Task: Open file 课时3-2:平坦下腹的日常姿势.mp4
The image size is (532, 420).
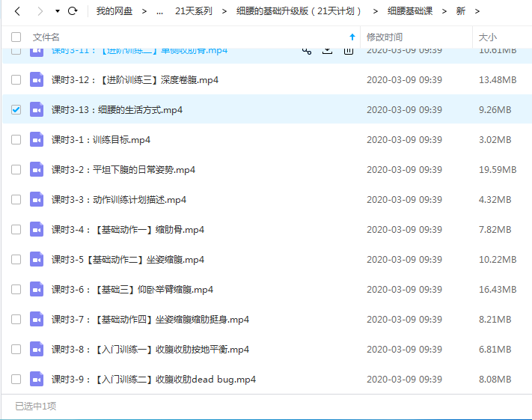Action: point(123,169)
